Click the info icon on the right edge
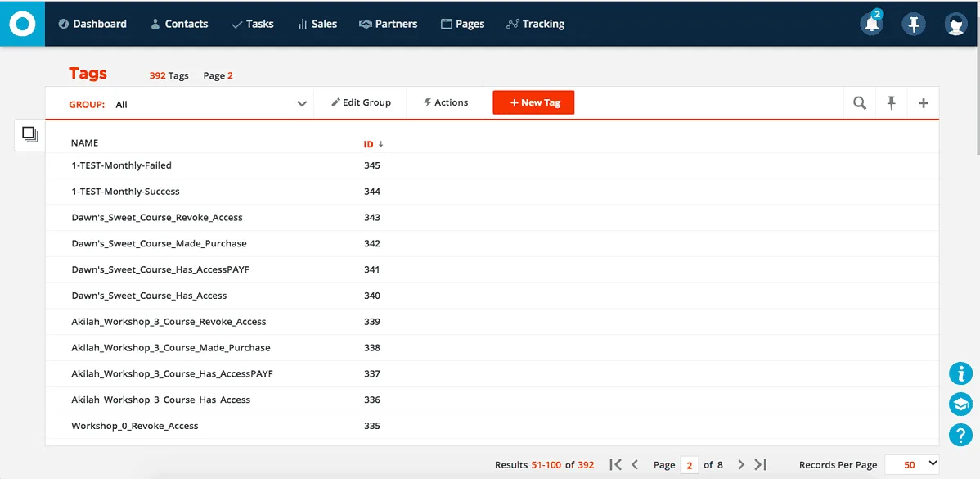The image size is (980, 479). (x=960, y=373)
